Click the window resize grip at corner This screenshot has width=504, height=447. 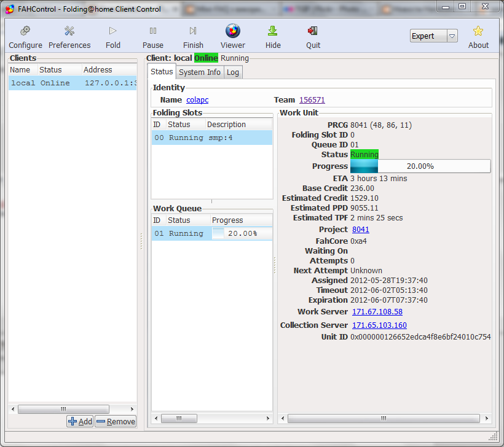pos(493,436)
